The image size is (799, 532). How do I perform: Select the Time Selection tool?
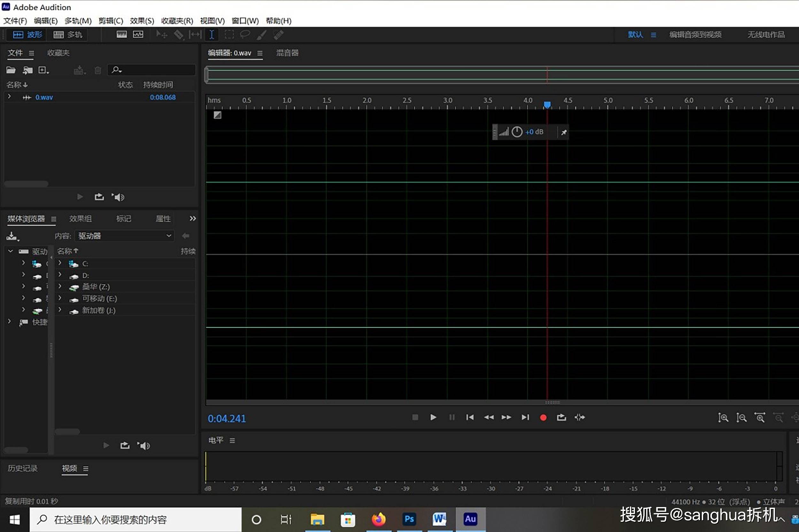tap(211, 35)
